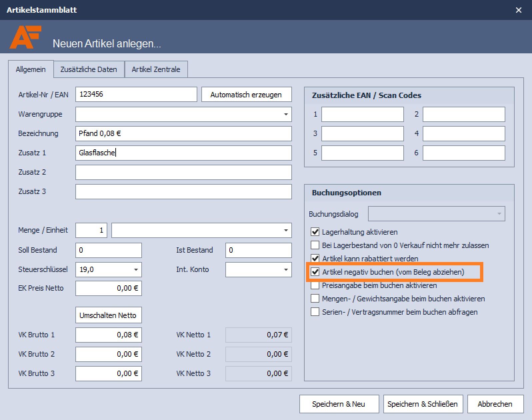Click Speichern & Schließen button

(423, 404)
